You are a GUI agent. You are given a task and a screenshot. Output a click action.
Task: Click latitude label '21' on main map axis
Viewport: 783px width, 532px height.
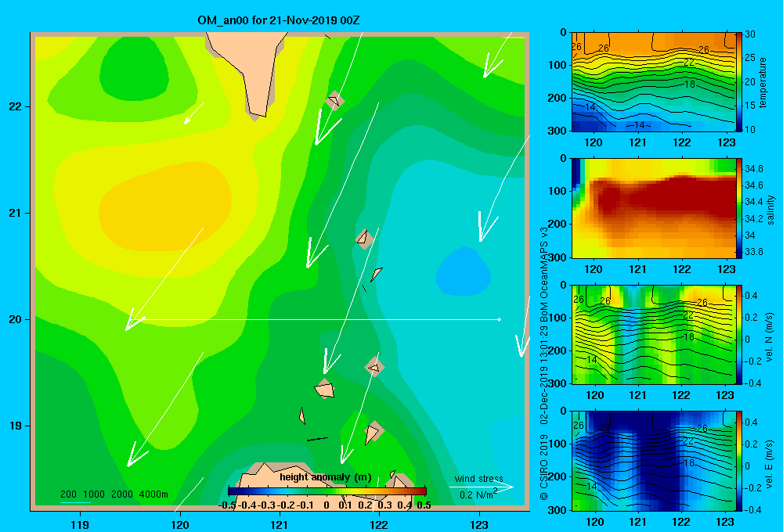[15, 213]
